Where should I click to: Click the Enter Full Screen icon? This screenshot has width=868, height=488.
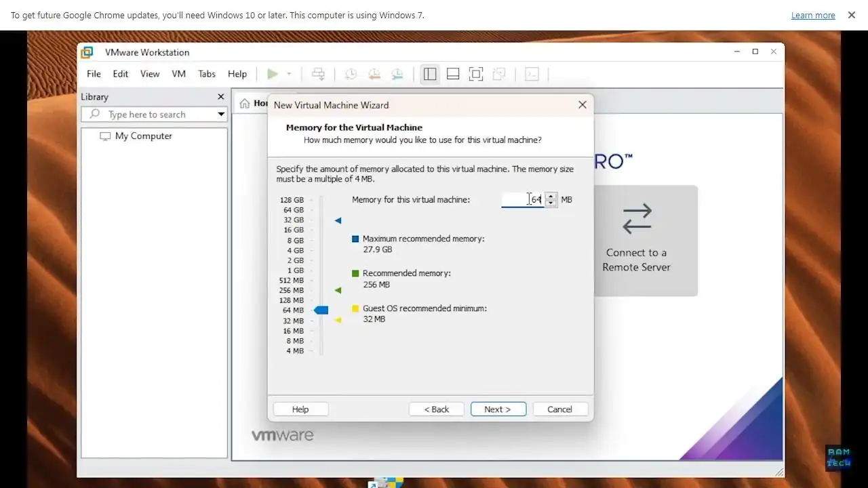(476, 74)
